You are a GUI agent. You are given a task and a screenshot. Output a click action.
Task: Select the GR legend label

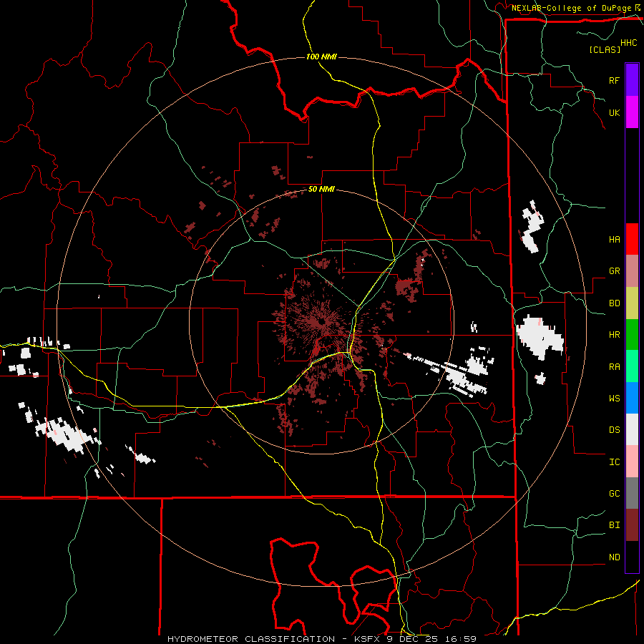tap(614, 271)
